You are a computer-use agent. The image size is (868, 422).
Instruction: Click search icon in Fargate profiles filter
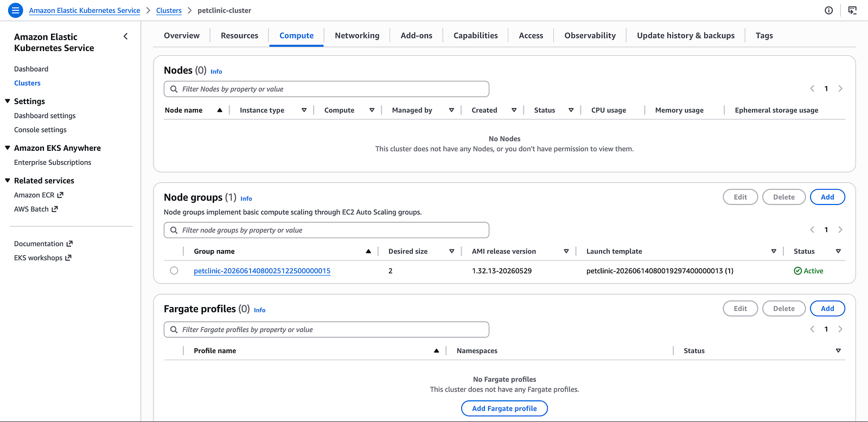point(174,330)
